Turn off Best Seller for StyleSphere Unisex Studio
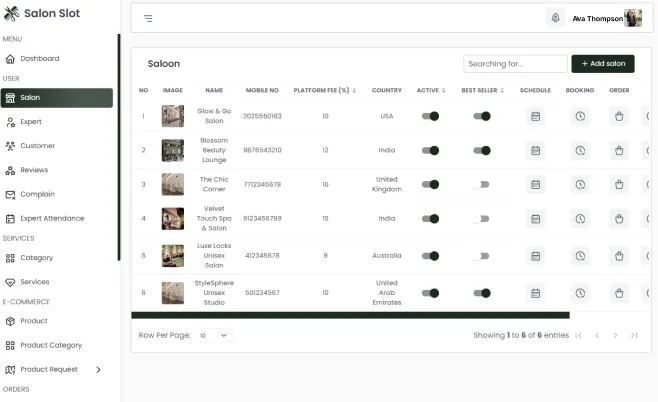The height and width of the screenshot is (402, 658). pos(482,293)
